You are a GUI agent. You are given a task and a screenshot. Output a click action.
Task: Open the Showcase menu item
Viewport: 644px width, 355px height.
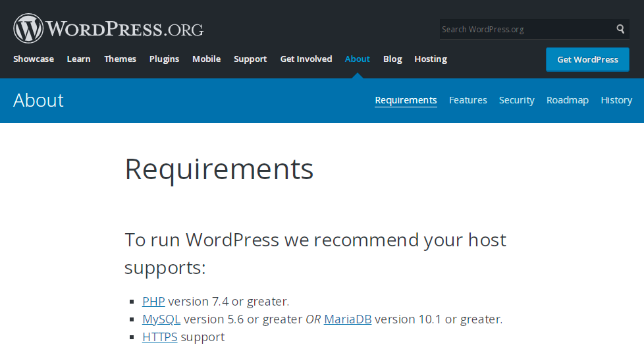[x=34, y=59]
